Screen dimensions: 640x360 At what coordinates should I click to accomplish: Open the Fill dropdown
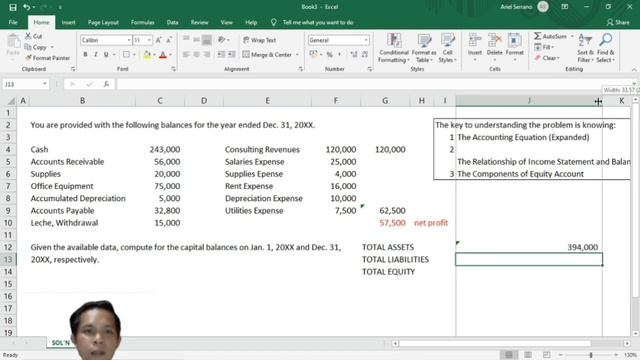pos(544,47)
